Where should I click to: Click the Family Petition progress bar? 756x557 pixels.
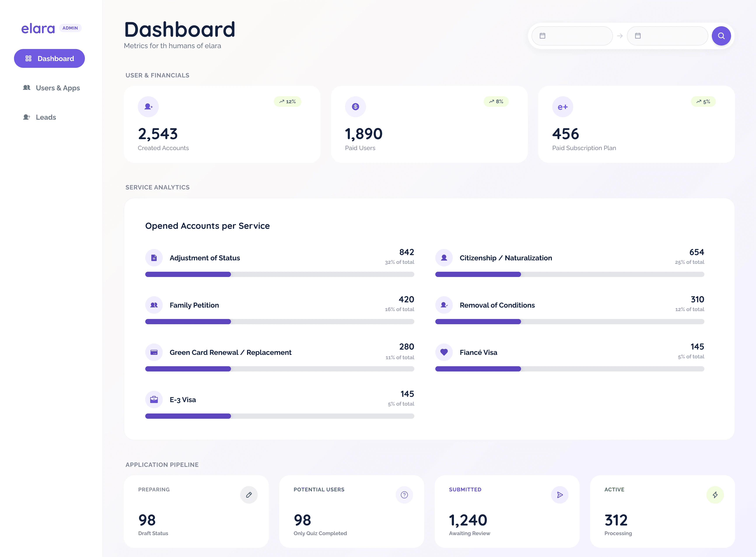click(x=280, y=322)
